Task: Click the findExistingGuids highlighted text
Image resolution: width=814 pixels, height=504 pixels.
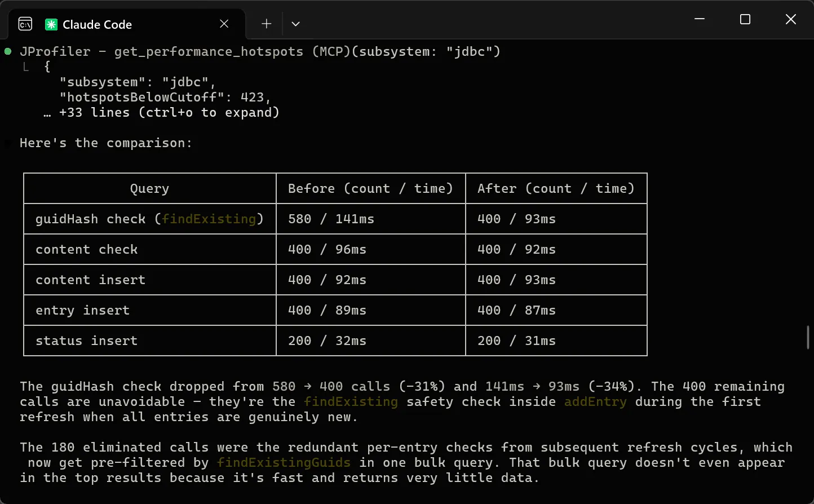Action: [x=284, y=462]
